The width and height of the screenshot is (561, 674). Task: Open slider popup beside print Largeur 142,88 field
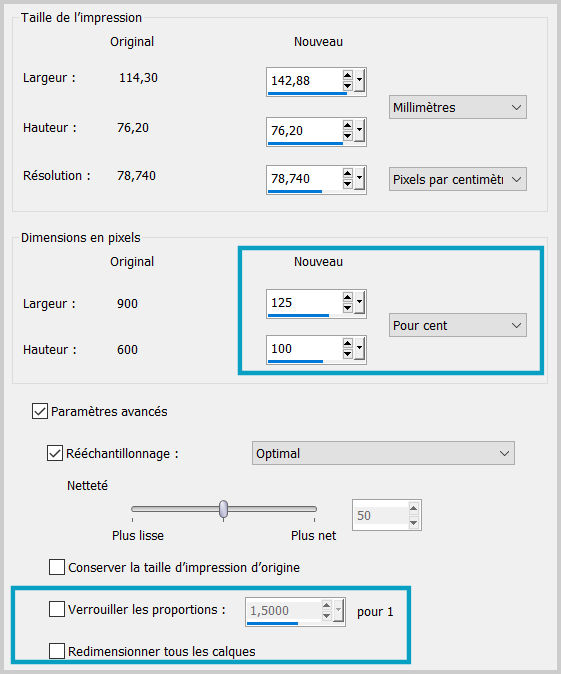pyautogui.click(x=359, y=81)
